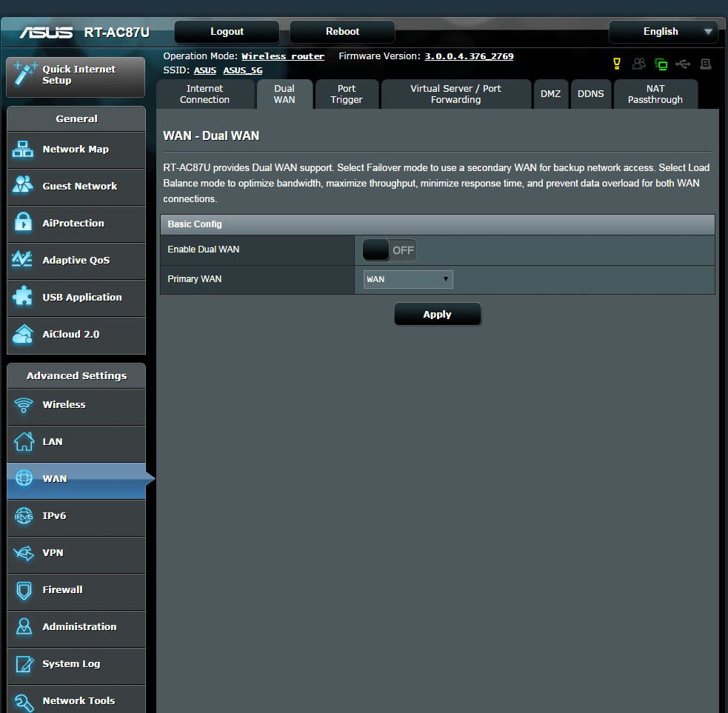Image resolution: width=728 pixels, height=713 pixels.
Task: Open the firmware version 3.0.0.4.376_2769 link
Action: pyautogui.click(x=469, y=56)
